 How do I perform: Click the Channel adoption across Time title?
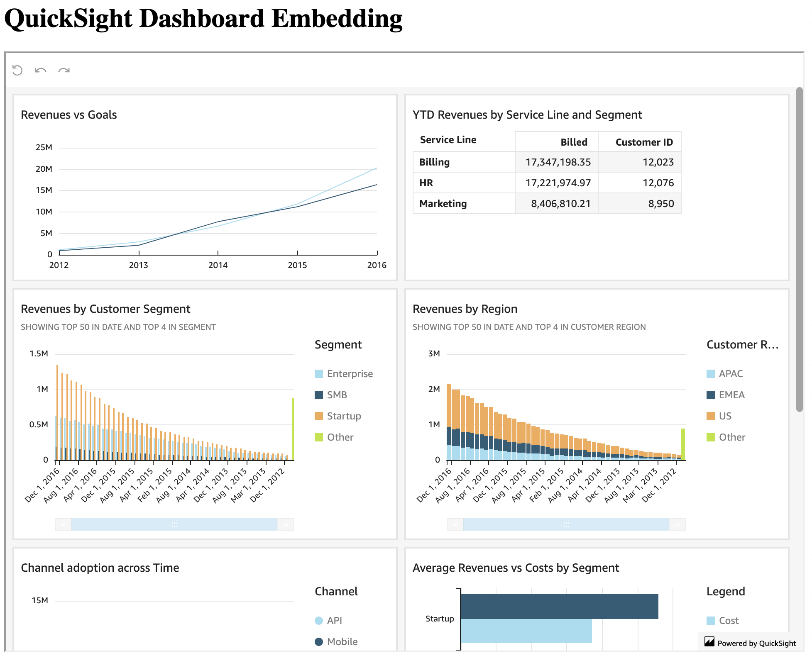(100, 568)
